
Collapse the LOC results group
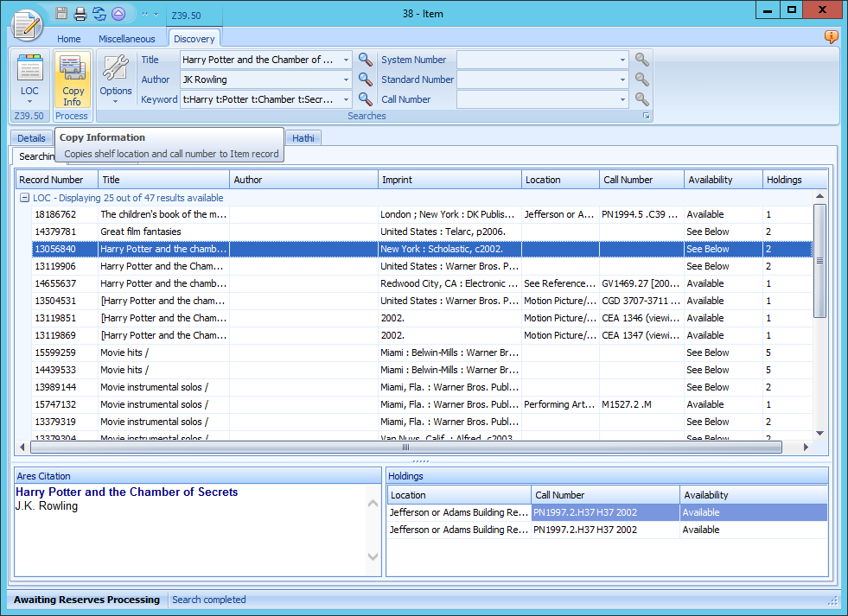pyautogui.click(x=25, y=198)
